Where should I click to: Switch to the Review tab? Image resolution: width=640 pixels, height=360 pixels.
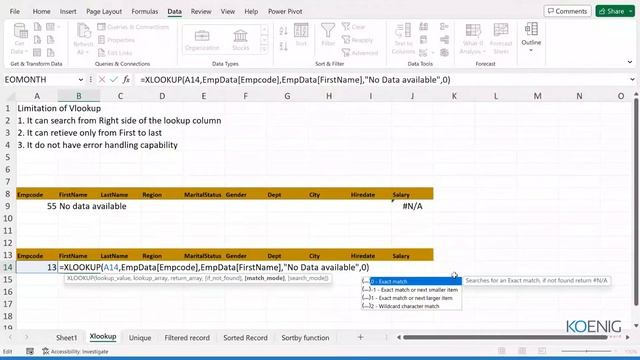point(201,11)
